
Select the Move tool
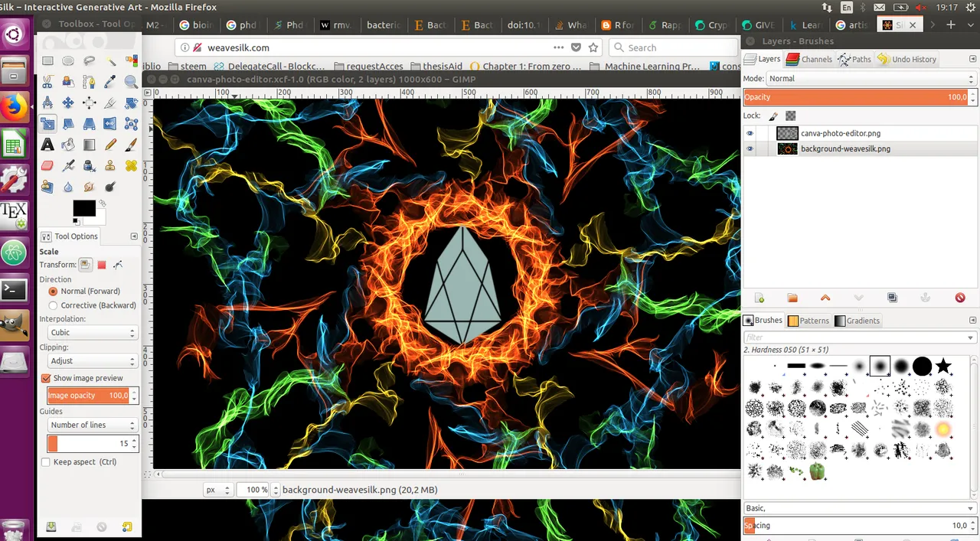coord(68,103)
